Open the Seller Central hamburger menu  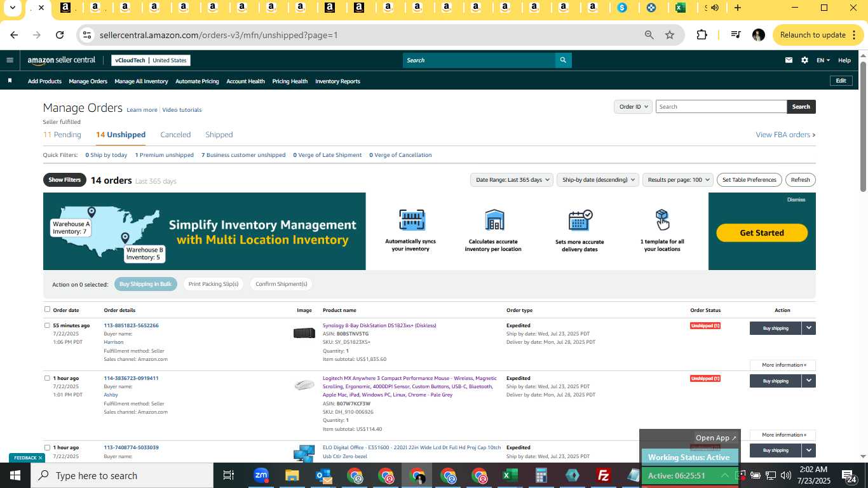[10, 60]
